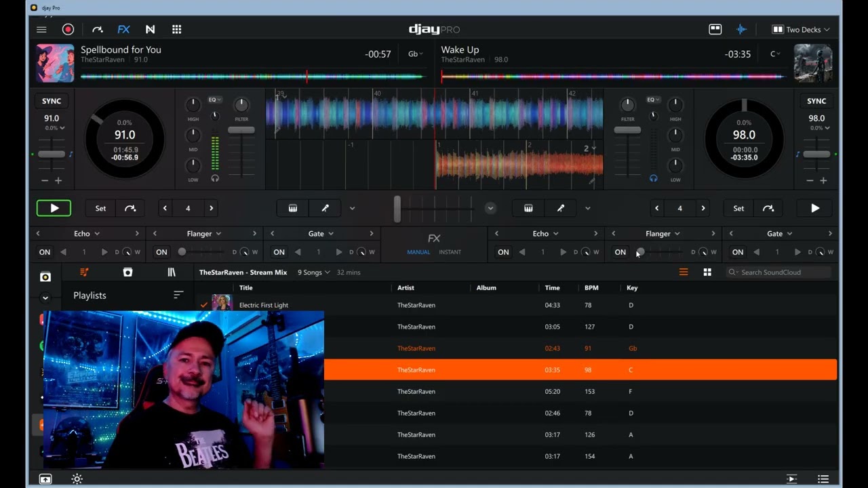Open deck 2 Flanger effect dropdown
Screen dimensions: 868x488
click(x=663, y=233)
